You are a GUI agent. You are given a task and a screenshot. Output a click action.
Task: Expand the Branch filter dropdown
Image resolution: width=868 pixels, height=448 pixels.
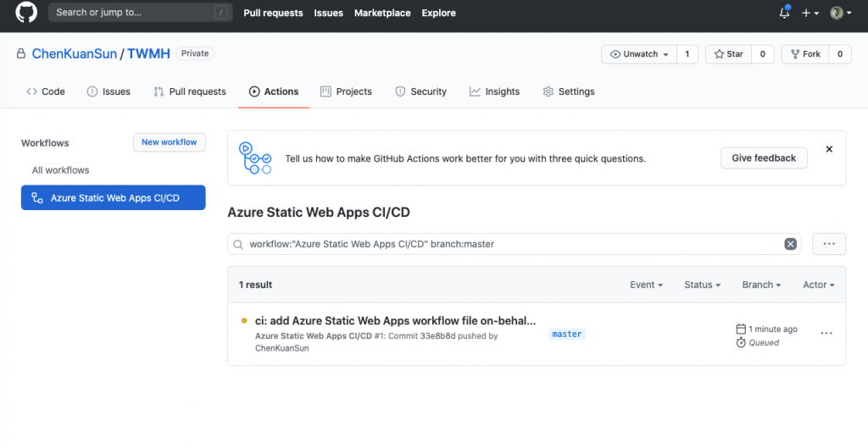point(761,285)
